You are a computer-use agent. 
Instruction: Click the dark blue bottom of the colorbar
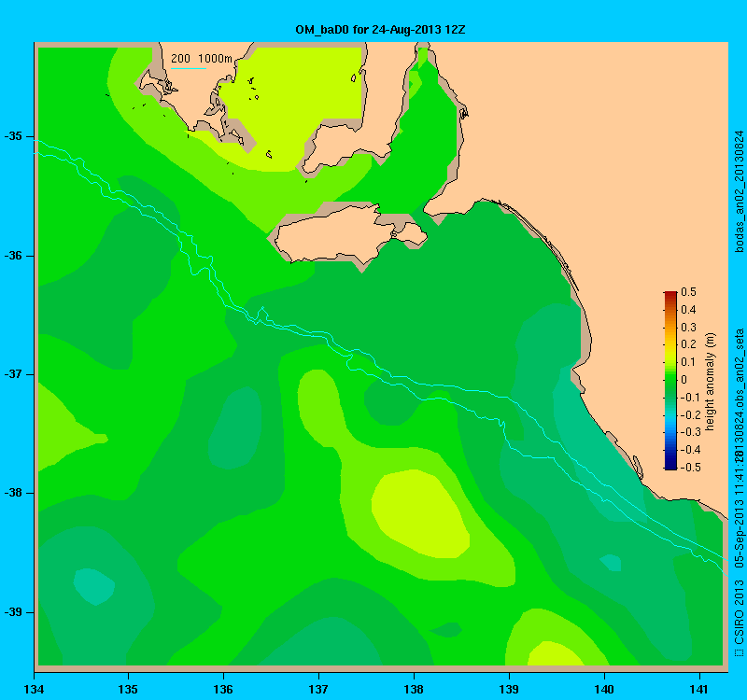point(670,465)
